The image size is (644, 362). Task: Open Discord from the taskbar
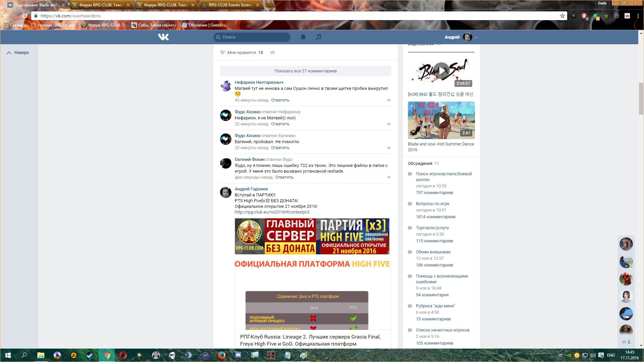tap(238, 355)
